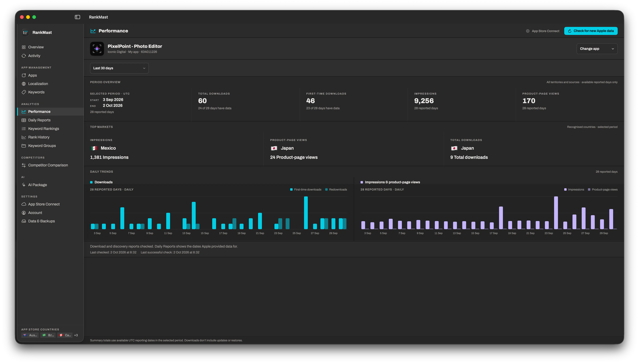Navigate to Competitor Comparison

coord(50,165)
